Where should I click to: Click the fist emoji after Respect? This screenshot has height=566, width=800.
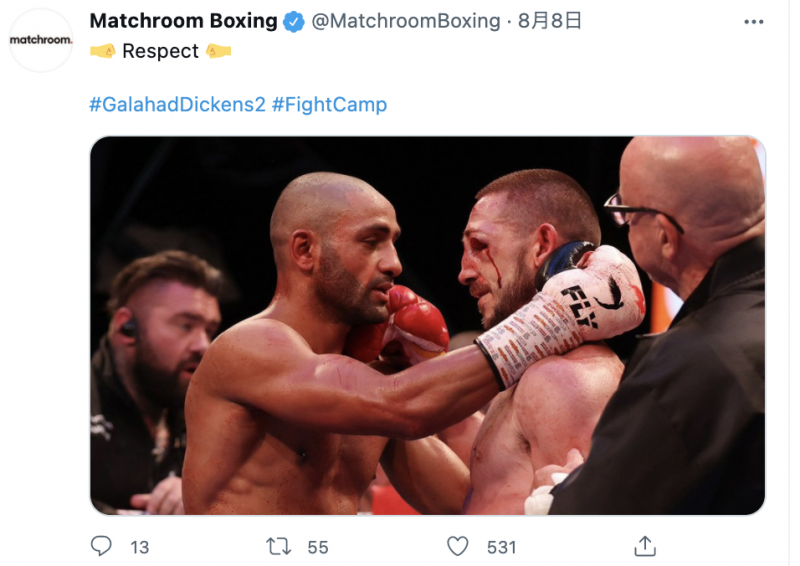(x=218, y=51)
